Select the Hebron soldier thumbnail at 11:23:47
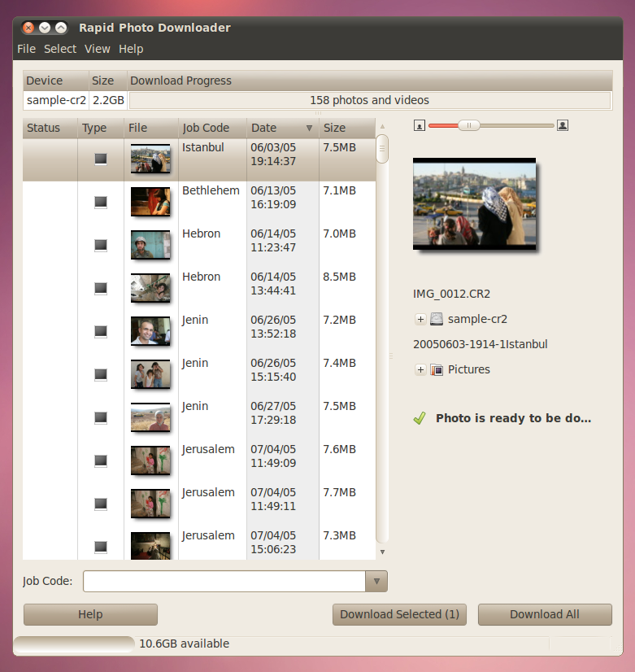This screenshot has width=635, height=672. click(x=150, y=245)
